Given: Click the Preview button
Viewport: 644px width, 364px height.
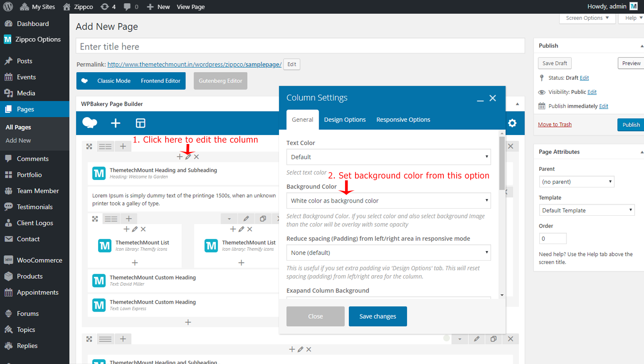Looking at the screenshot, I should (631, 63).
